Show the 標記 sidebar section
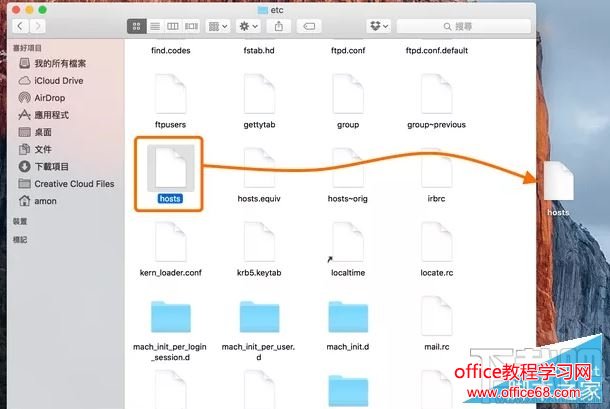 click(20, 240)
